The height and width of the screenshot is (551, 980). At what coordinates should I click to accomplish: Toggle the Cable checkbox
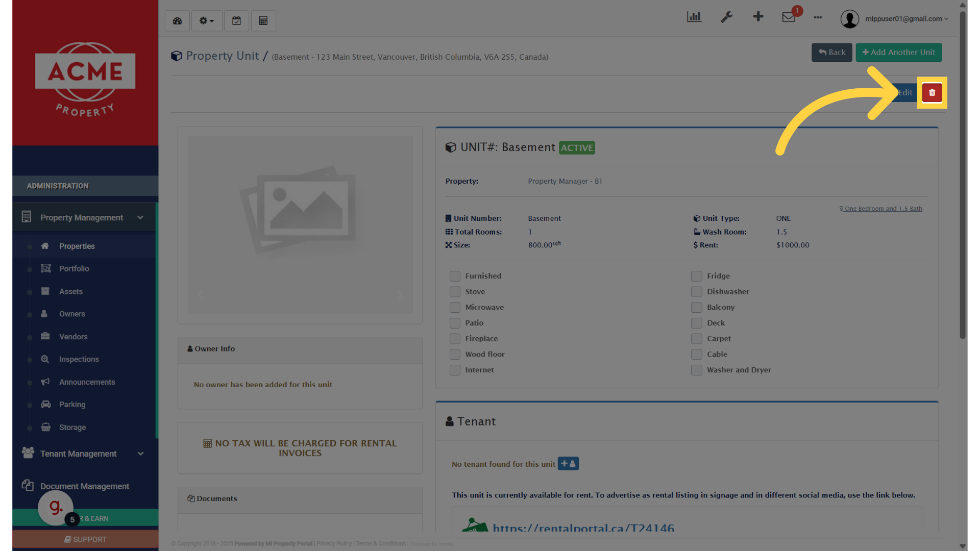697,355
